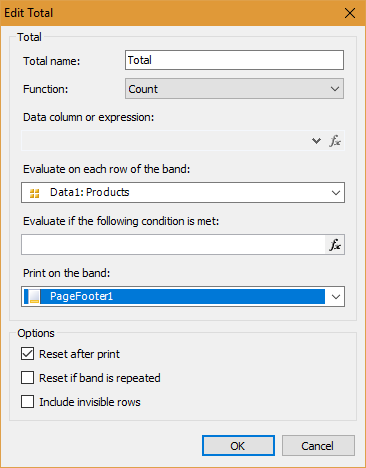Click the Cancel button

point(318,445)
